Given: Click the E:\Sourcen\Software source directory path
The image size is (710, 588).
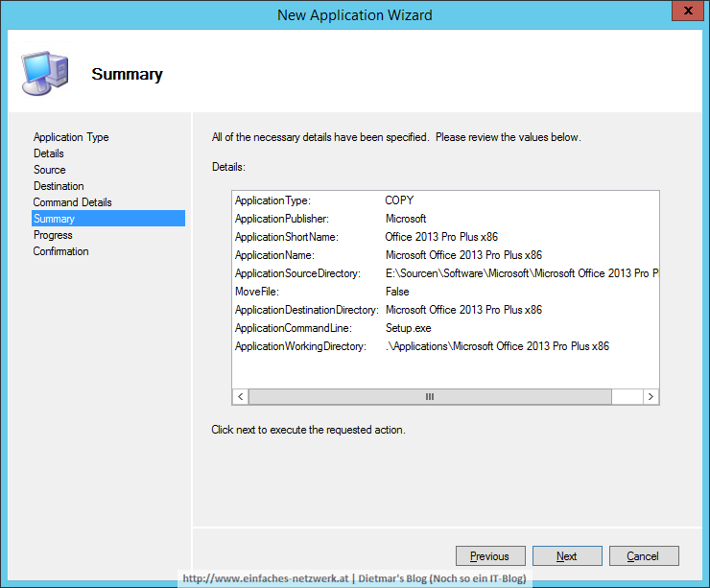Looking at the screenshot, I should pos(522,273).
